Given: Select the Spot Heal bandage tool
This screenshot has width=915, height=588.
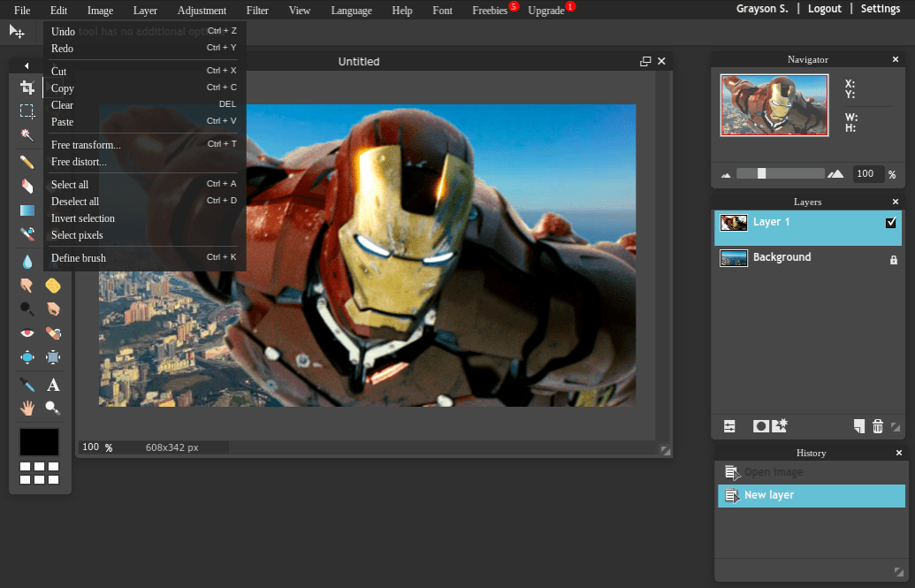Looking at the screenshot, I should pyautogui.click(x=53, y=332).
